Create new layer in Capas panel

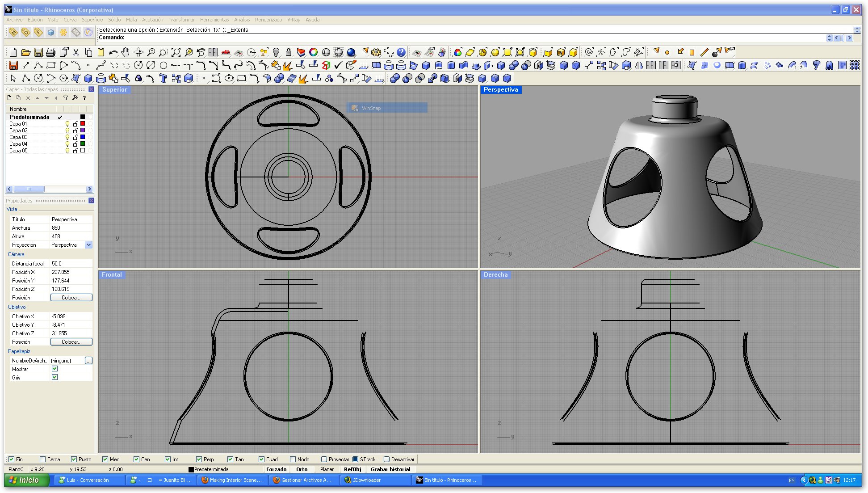coord(9,98)
